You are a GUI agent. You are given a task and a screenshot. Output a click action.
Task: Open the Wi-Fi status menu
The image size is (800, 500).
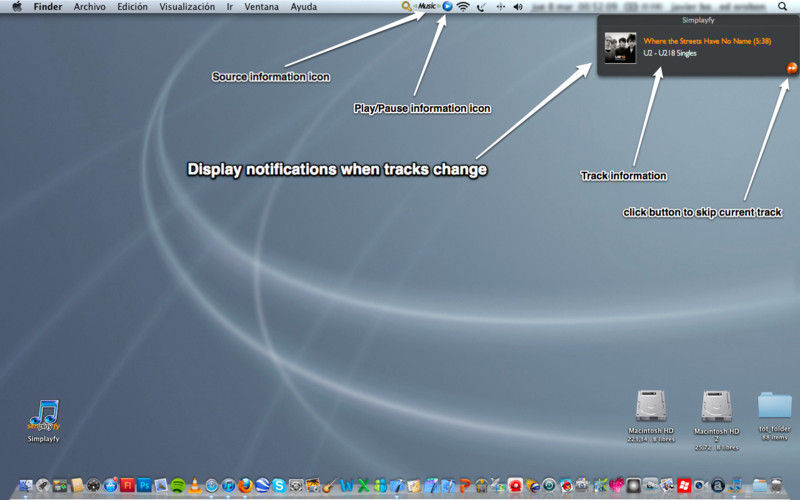463,6
